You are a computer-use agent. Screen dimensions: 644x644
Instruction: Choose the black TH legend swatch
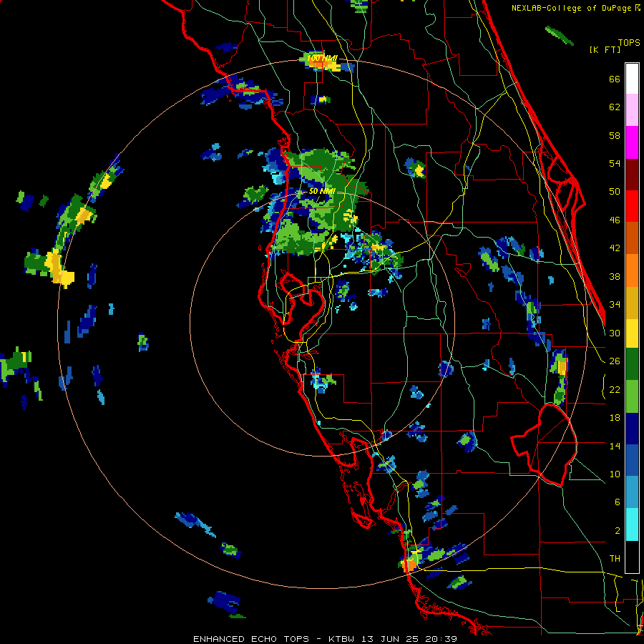(x=632, y=556)
